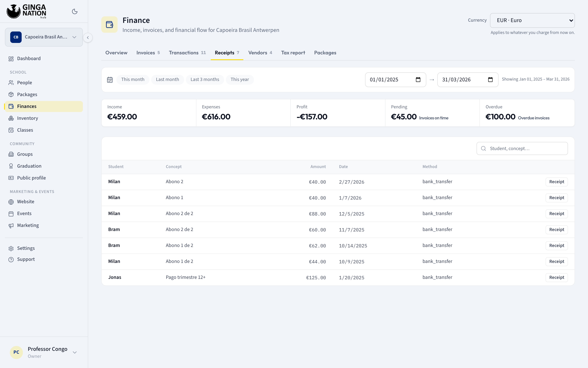This screenshot has width=588, height=368.
Task: Open the Packages finance tab
Action: click(x=325, y=53)
